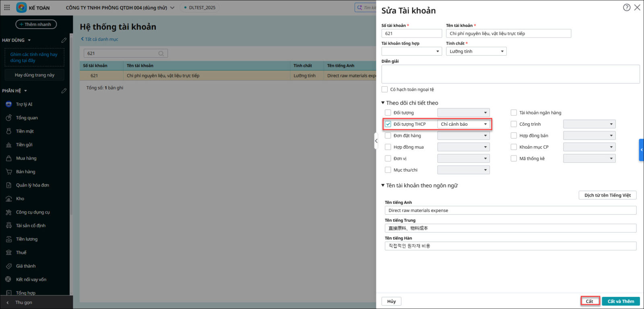Click the Trợ lý AI sidebar icon
Image resolution: width=644 pixels, height=309 pixels.
[9, 104]
